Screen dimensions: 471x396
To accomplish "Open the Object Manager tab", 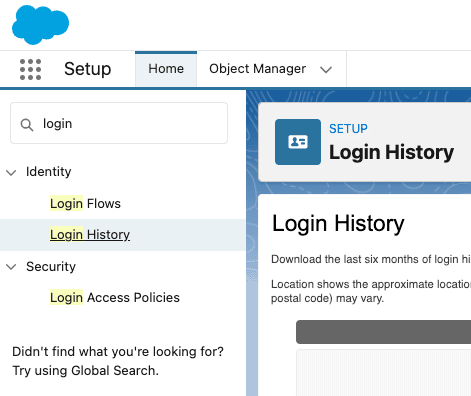I will tap(257, 69).
